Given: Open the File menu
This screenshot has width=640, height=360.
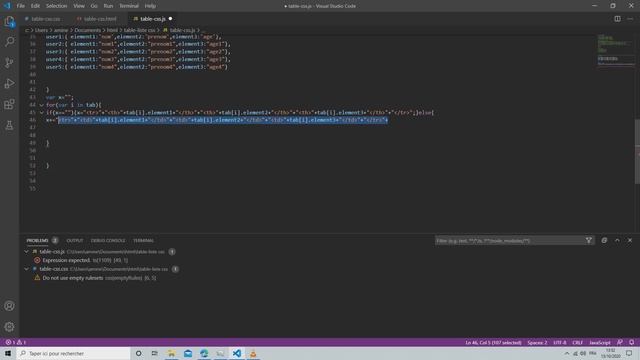Looking at the screenshot, I should pyautogui.click(x=20, y=6).
